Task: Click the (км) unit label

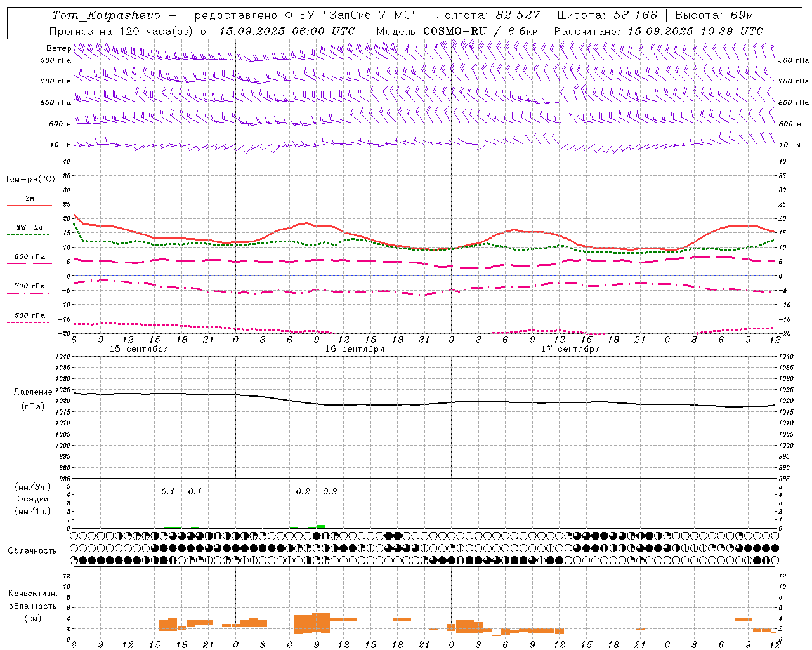Action: coord(33,618)
